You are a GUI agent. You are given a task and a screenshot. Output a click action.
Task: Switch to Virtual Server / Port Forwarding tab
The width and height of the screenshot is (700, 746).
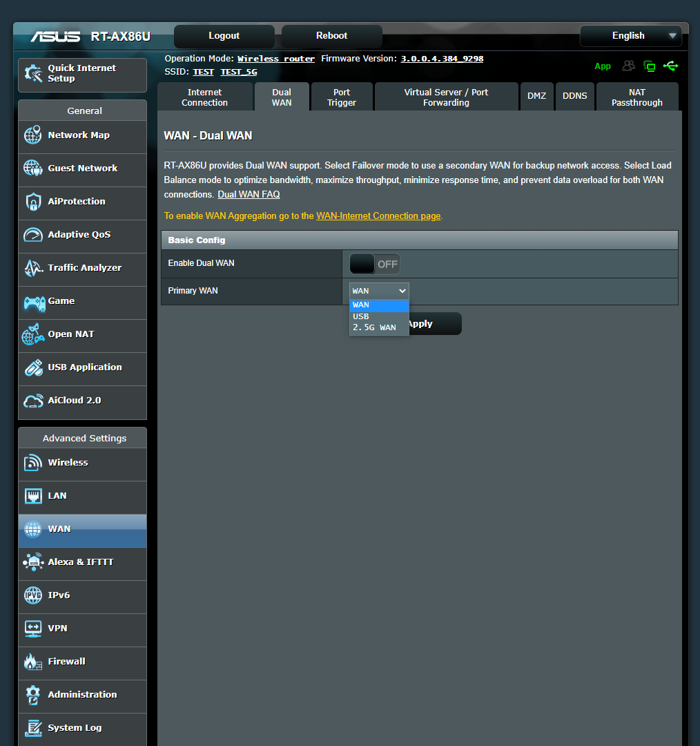click(446, 97)
